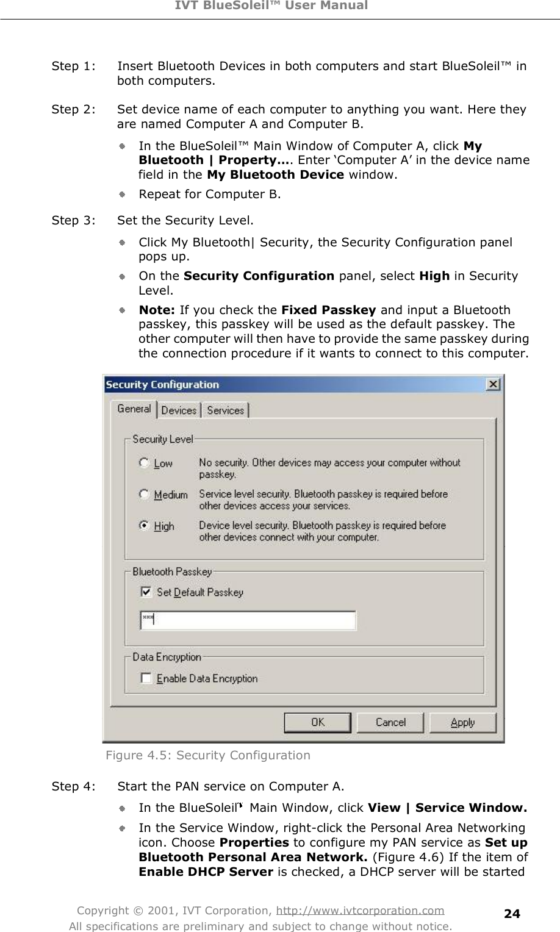Select the Low security level option

pyautogui.click(x=144, y=463)
